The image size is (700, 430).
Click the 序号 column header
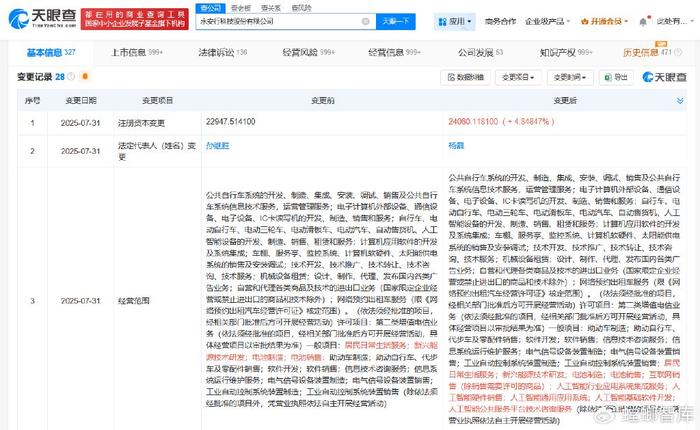32,100
